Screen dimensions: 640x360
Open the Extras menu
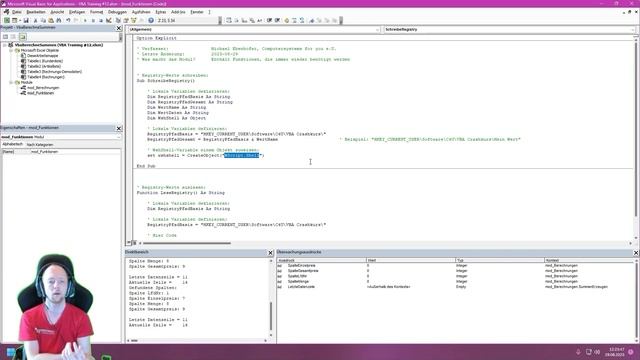coord(161,12)
